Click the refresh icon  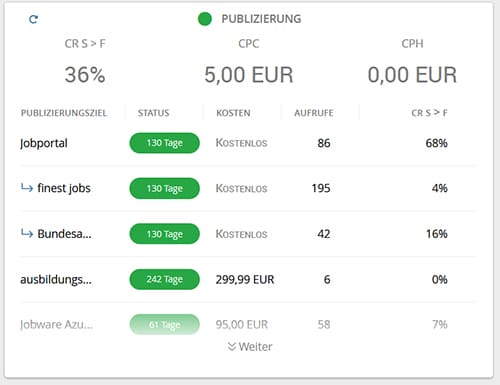[x=33, y=19]
